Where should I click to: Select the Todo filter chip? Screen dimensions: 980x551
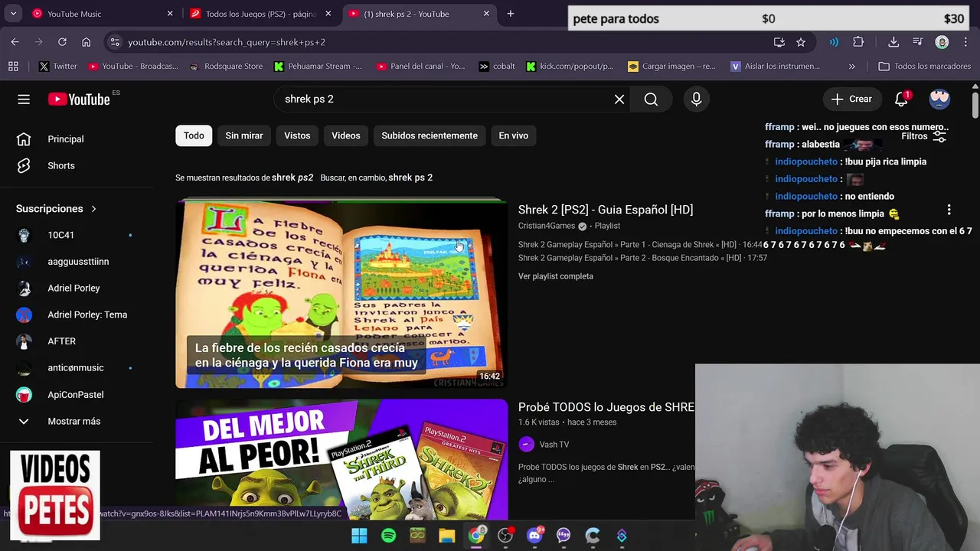tap(194, 135)
